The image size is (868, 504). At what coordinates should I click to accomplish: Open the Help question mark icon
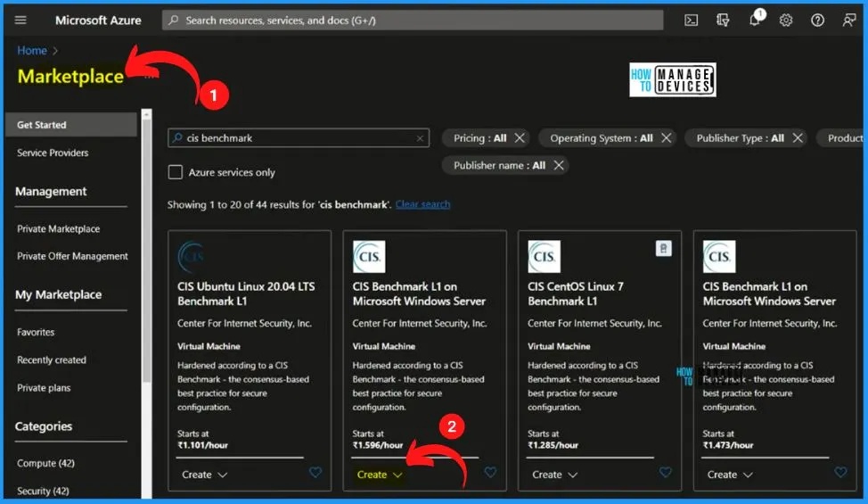817,21
